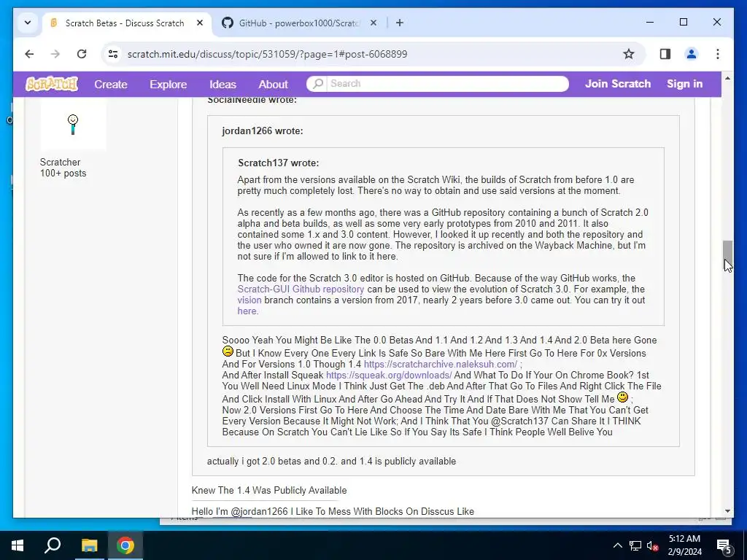Open the Ideas menu item
The image size is (747, 560).
[x=222, y=85]
